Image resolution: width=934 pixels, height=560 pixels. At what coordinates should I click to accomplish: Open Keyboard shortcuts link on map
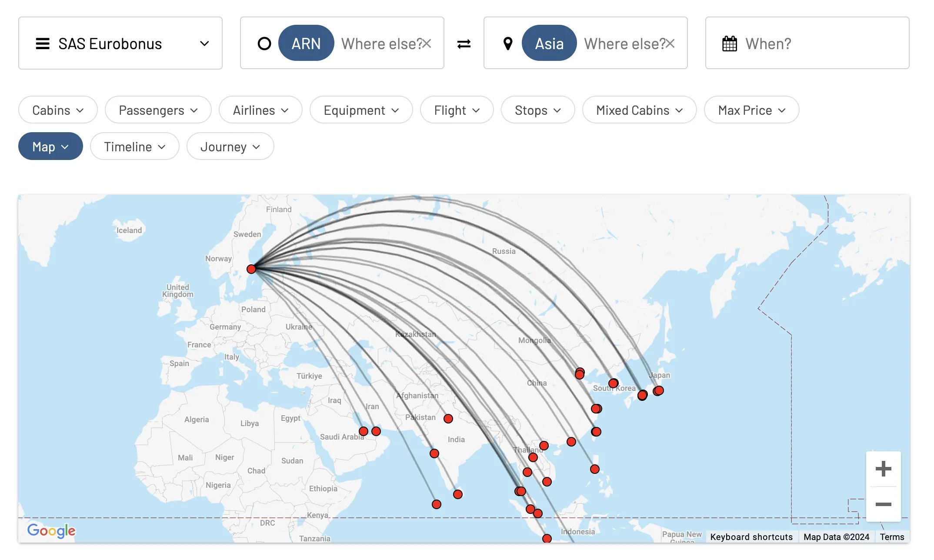click(x=751, y=537)
